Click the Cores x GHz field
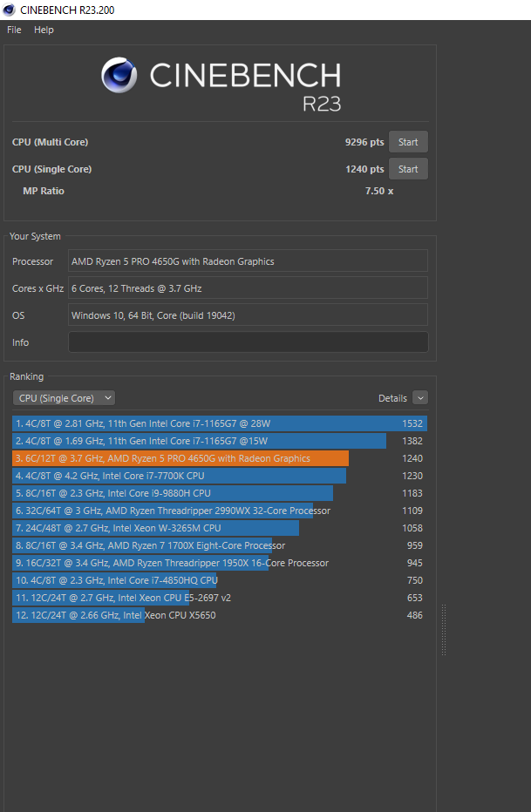Image resolution: width=531 pixels, height=812 pixels. coord(248,288)
